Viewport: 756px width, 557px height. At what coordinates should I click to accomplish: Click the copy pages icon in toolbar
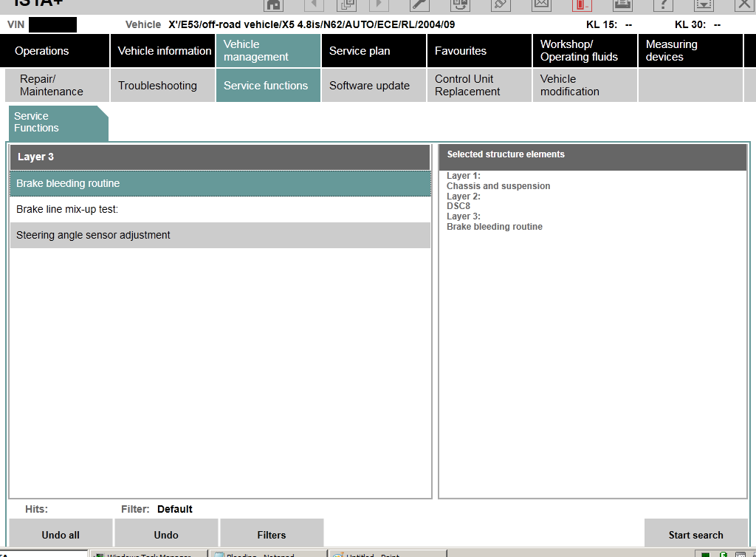[346, 4]
